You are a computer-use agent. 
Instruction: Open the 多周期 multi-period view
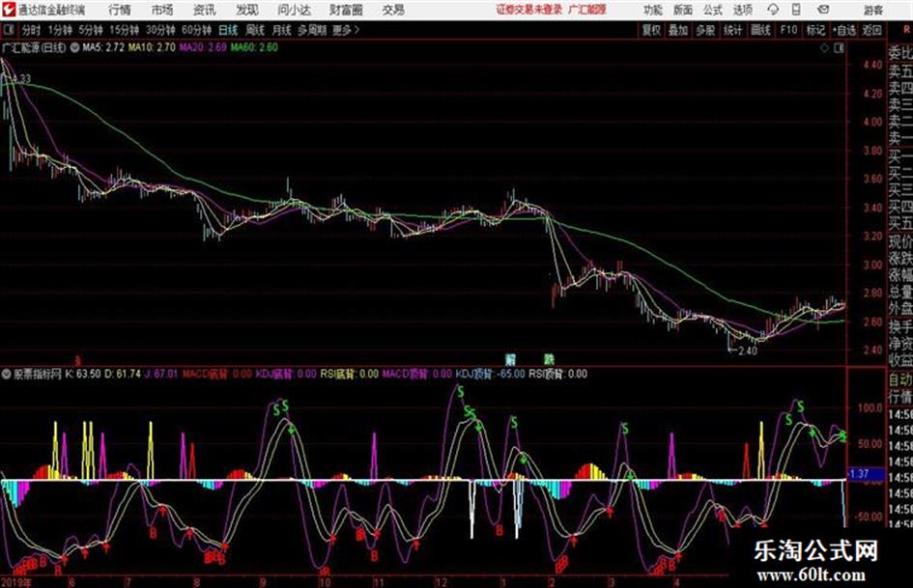click(312, 30)
